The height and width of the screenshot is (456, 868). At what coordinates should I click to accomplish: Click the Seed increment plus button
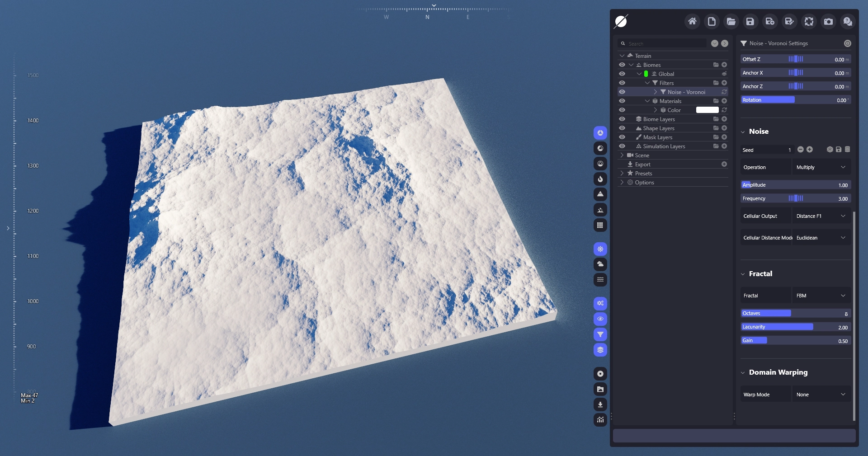(810, 150)
